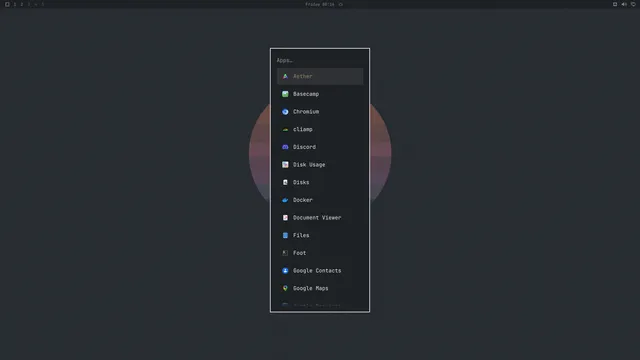The height and width of the screenshot is (360, 640).
Task: Click the Chromium browser icon
Action: (x=285, y=111)
